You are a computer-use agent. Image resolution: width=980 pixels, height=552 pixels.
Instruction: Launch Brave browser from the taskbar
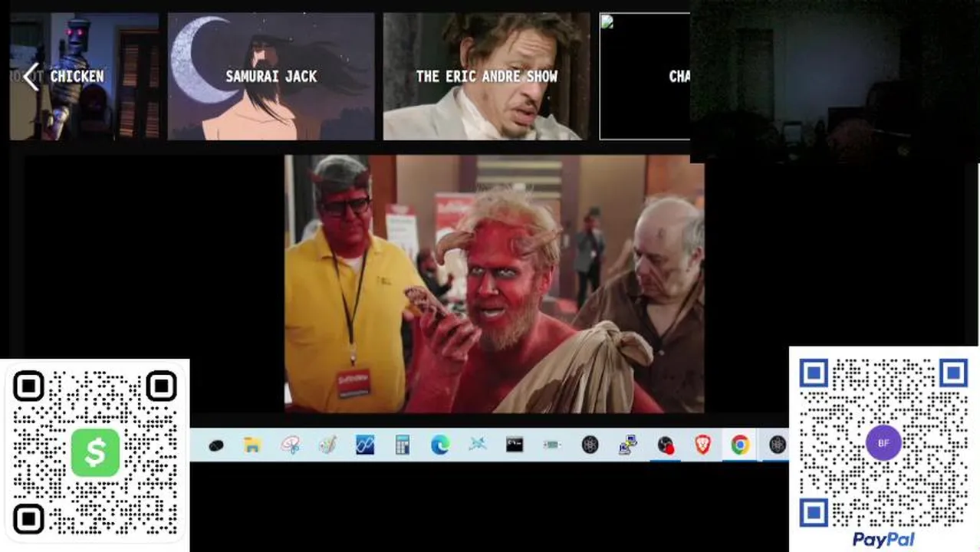pos(702,445)
